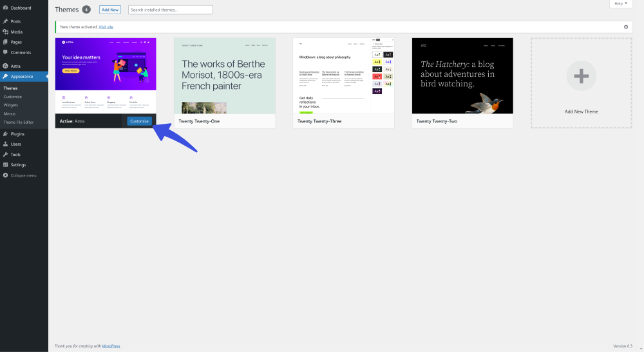This screenshot has width=644, height=352.
Task: Click the Settings sliders icon
Action: pos(5,165)
